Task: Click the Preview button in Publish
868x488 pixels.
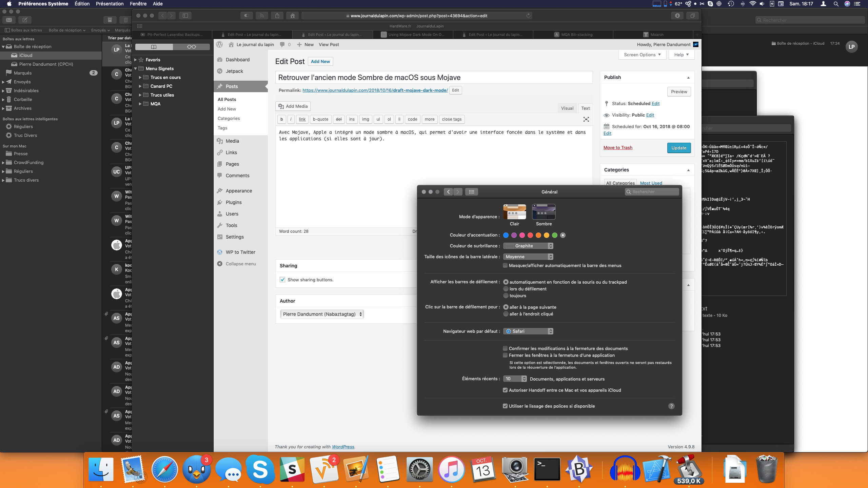Action: click(x=679, y=91)
